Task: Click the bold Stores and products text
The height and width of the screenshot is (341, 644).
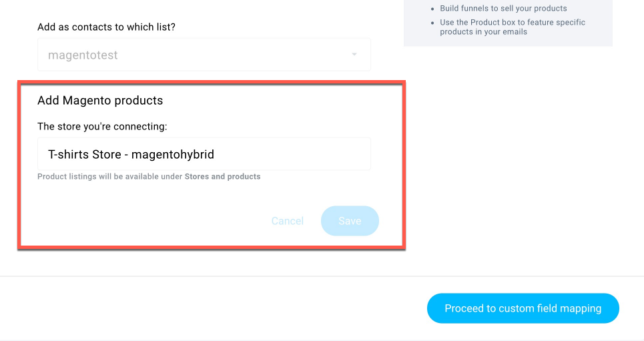Action: click(223, 177)
